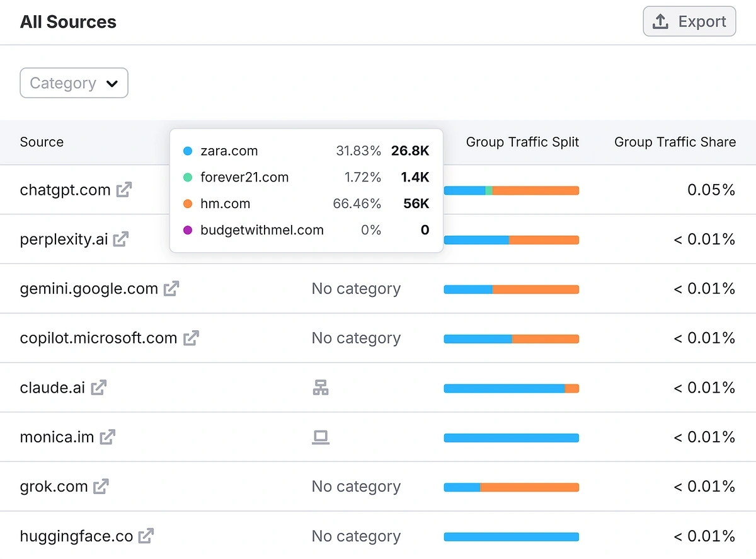
Task: Click the category network icon in claude.ai row
Action: [x=321, y=388]
